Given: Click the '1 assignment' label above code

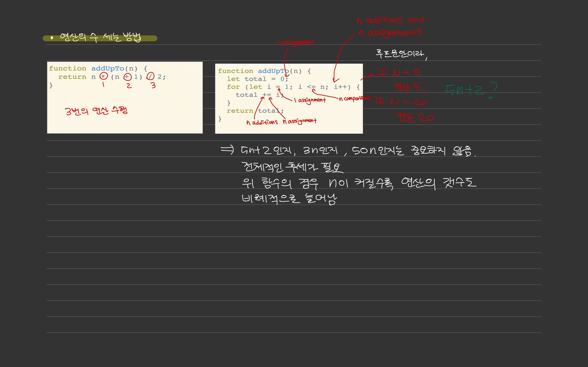Looking at the screenshot, I should pos(295,42).
